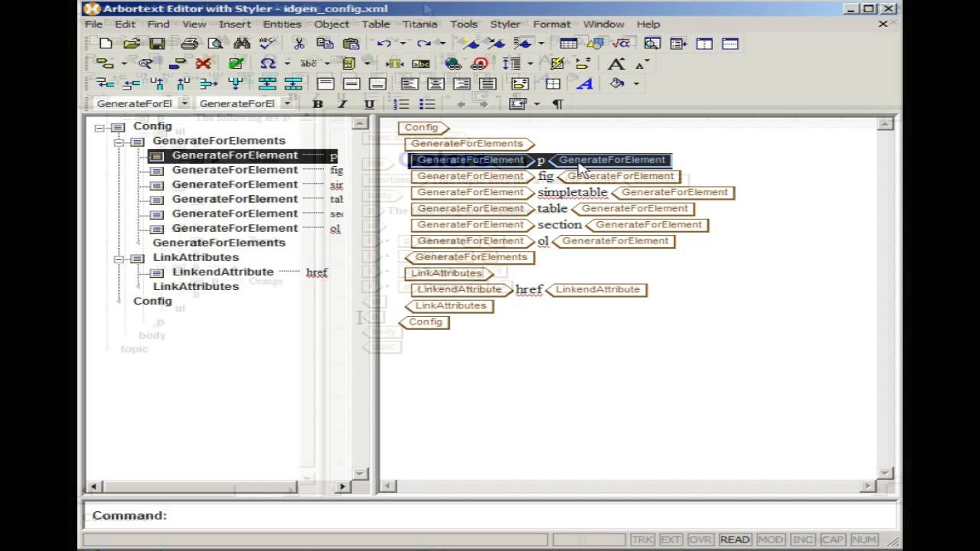
Task: Click the href text in edit pane
Action: click(528, 289)
